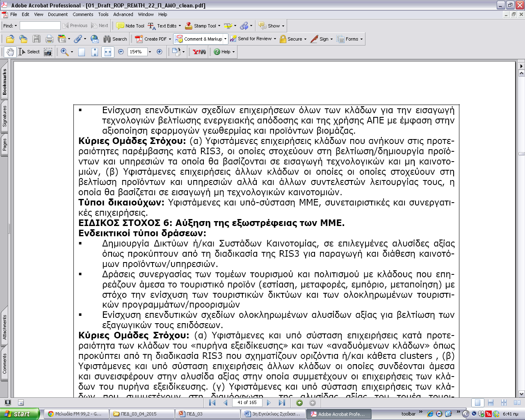Click the zoom percentage field 154%
The image size is (525, 420).
click(137, 52)
